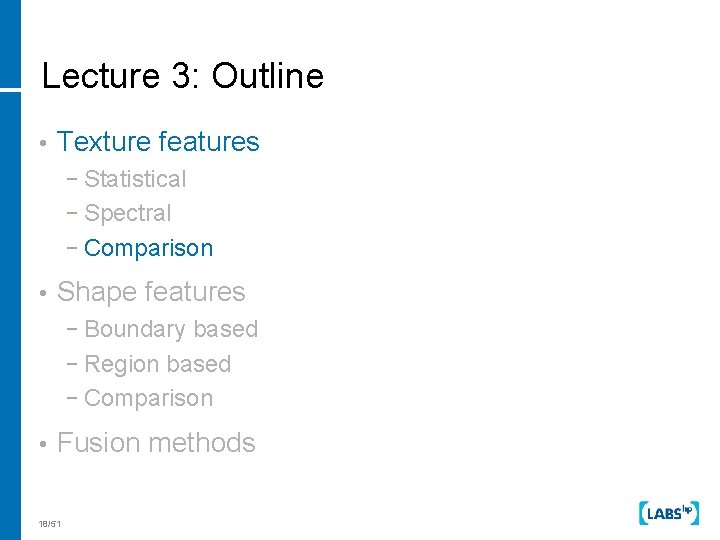Image resolution: width=720 pixels, height=540 pixels.
Task: Click the dash before Region based
Action: click(76, 365)
